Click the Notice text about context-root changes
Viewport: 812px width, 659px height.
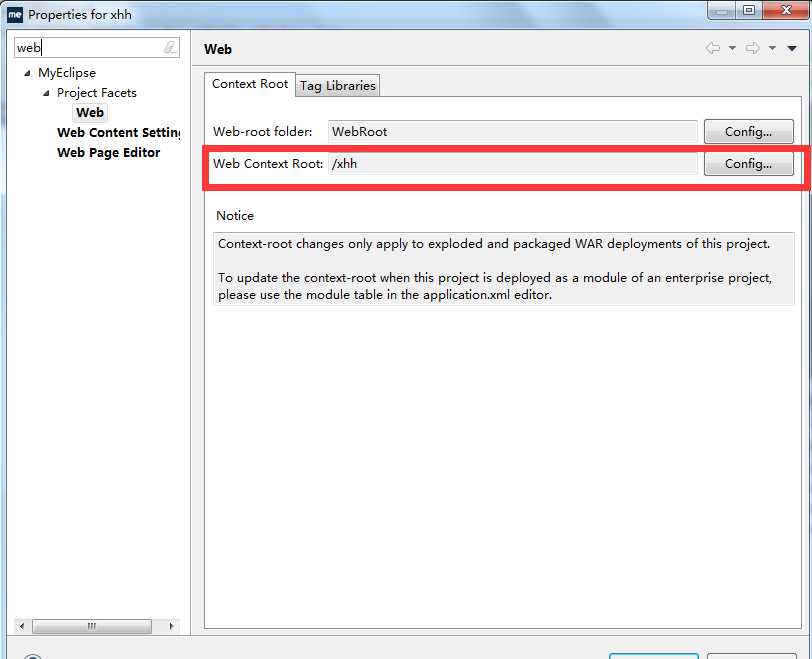[x=503, y=269]
